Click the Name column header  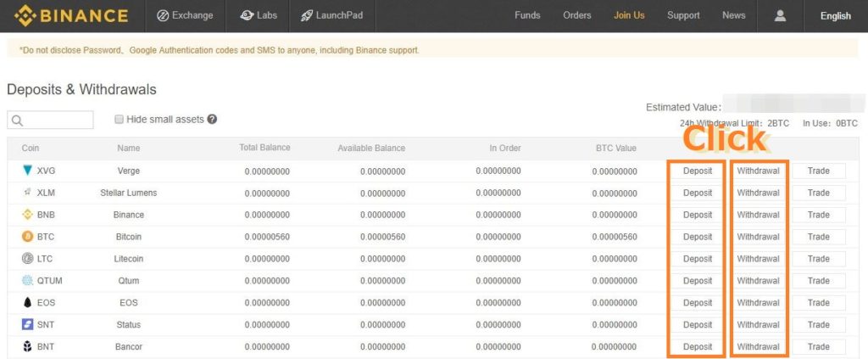point(129,148)
